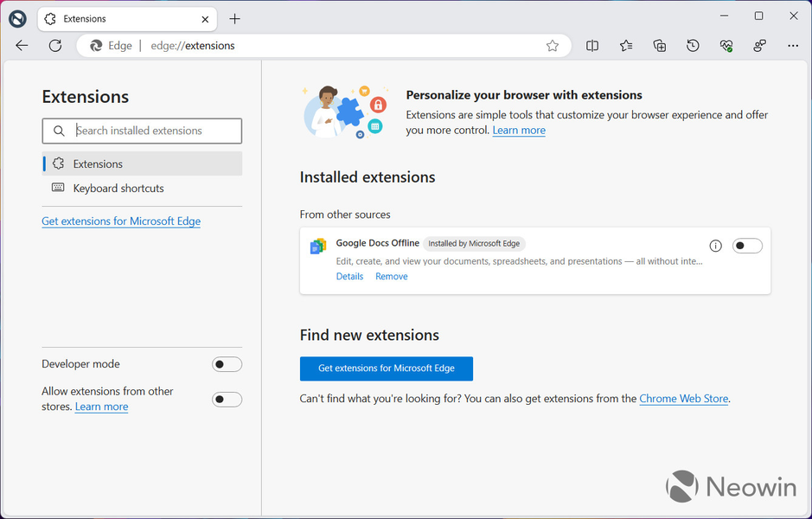Open Browser essentials heart icon
Screen dimensions: 812x519
(726, 46)
